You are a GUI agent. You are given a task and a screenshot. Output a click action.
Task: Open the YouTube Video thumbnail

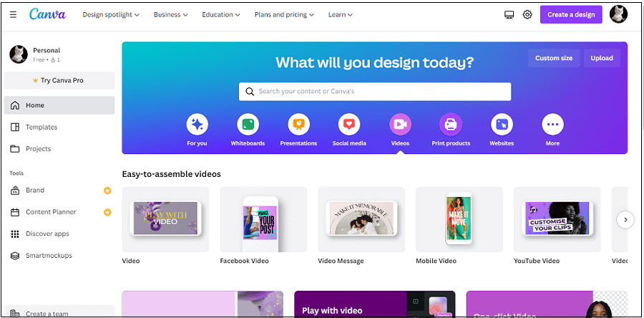(x=557, y=219)
